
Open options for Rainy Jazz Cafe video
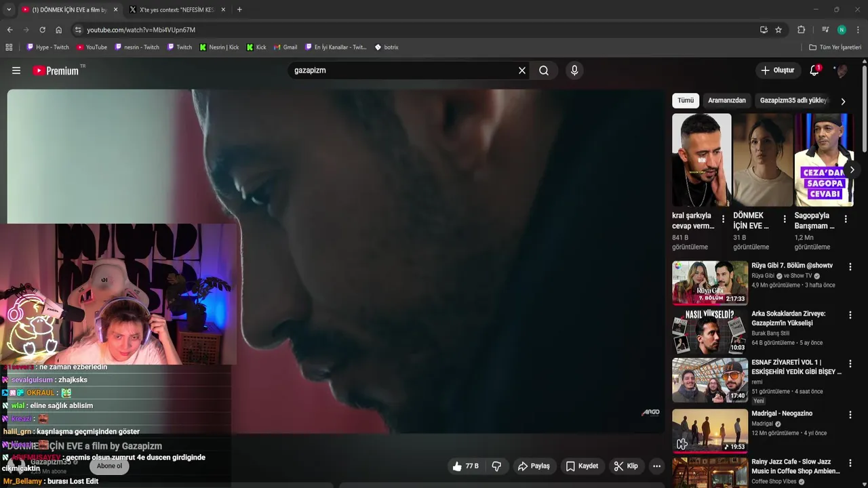pyautogui.click(x=850, y=463)
